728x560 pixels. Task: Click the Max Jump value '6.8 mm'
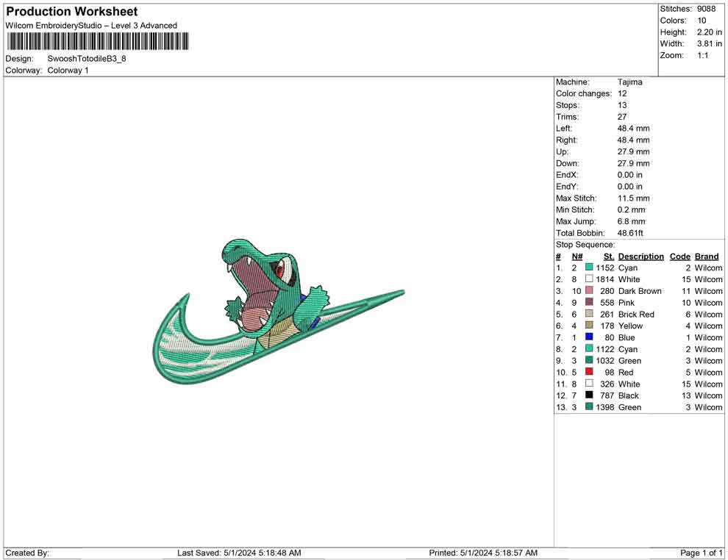coord(632,221)
